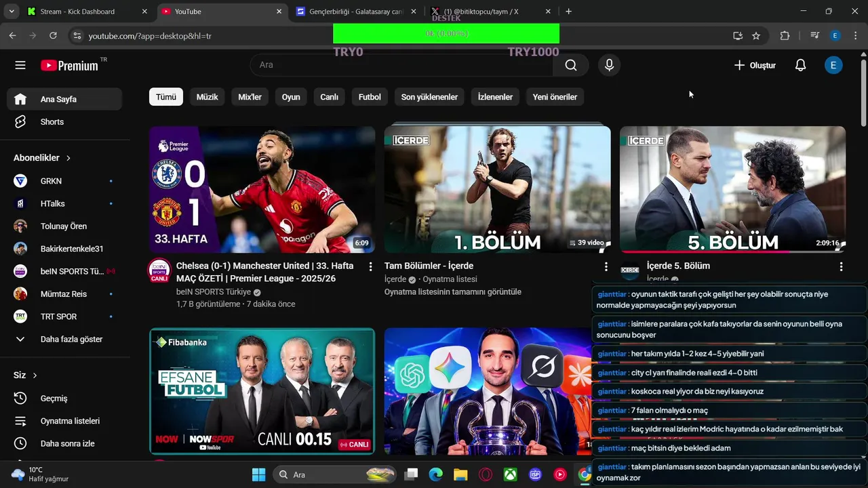The height and width of the screenshot is (488, 868).
Task: Select the Müzik filter chip
Action: (208, 97)
